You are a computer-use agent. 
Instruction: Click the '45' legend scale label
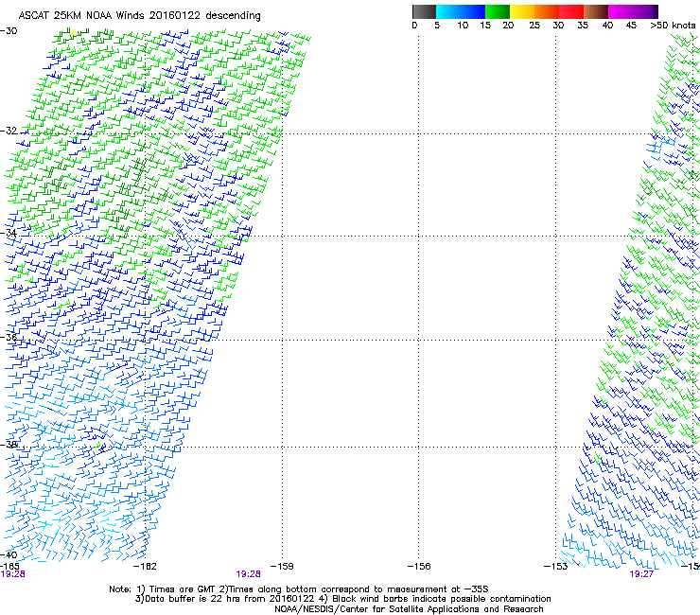pyautogui.click(x=630, y=26)
